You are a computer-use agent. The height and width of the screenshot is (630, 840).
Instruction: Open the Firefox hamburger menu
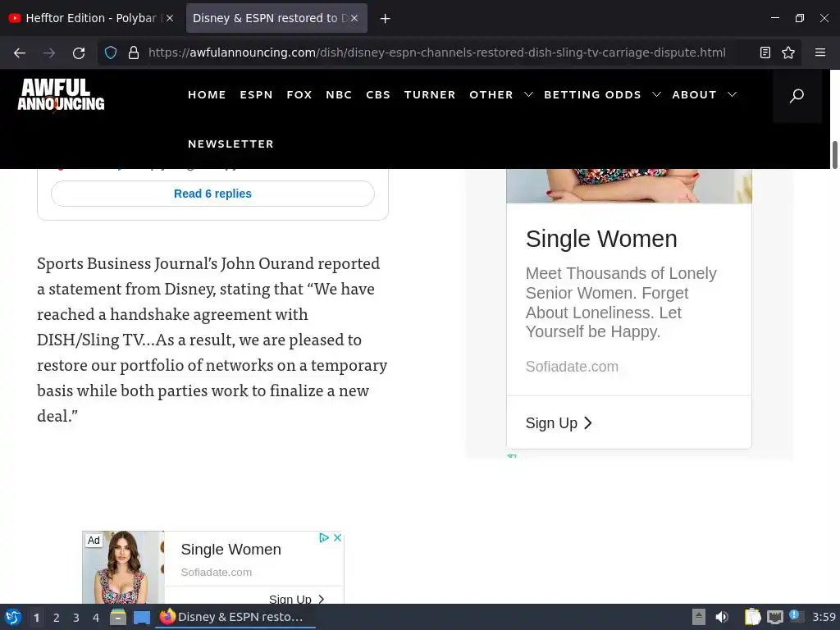pyautogui.click(x=820, y=52)
